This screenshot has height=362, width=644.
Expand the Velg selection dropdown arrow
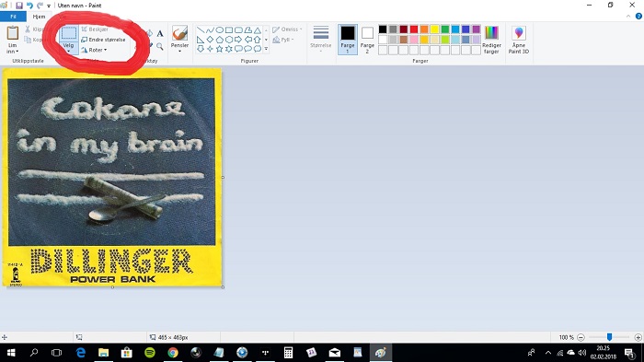[69, 51]
